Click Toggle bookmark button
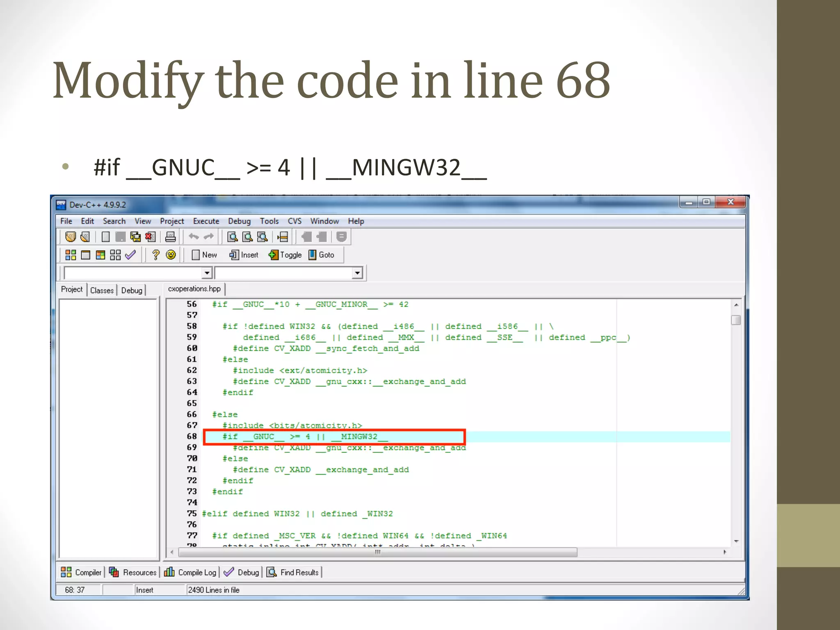This screenshot has height=630, width=840. pos(285,255)
